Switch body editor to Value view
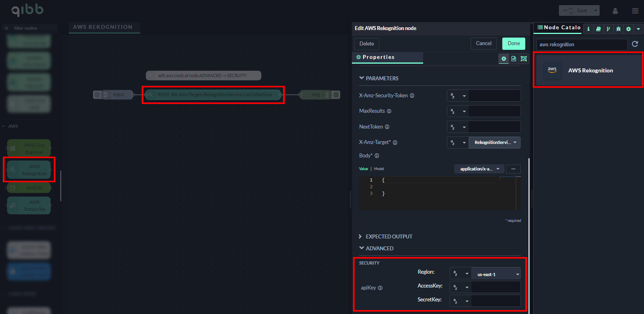This screenshot has height=314, width=644. [x=363, y=169]
